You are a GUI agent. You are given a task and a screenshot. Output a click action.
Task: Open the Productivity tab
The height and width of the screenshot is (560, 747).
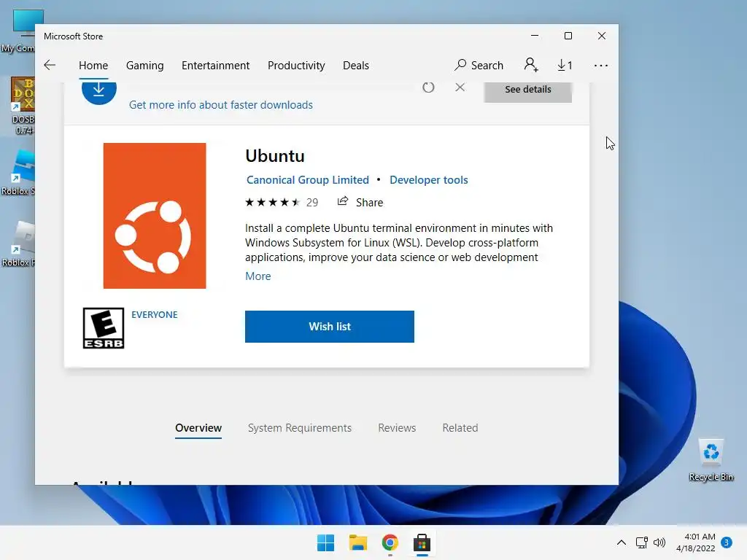tap(296, 65)
